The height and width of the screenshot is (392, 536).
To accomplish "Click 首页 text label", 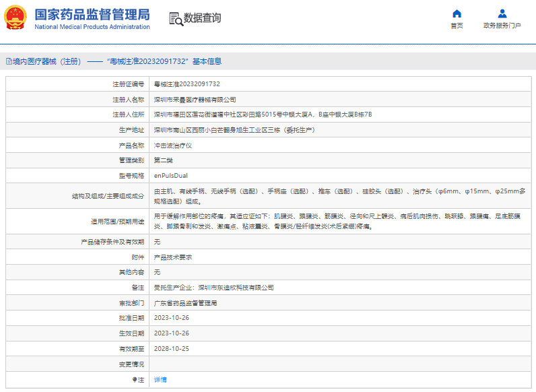I will 457,26.
